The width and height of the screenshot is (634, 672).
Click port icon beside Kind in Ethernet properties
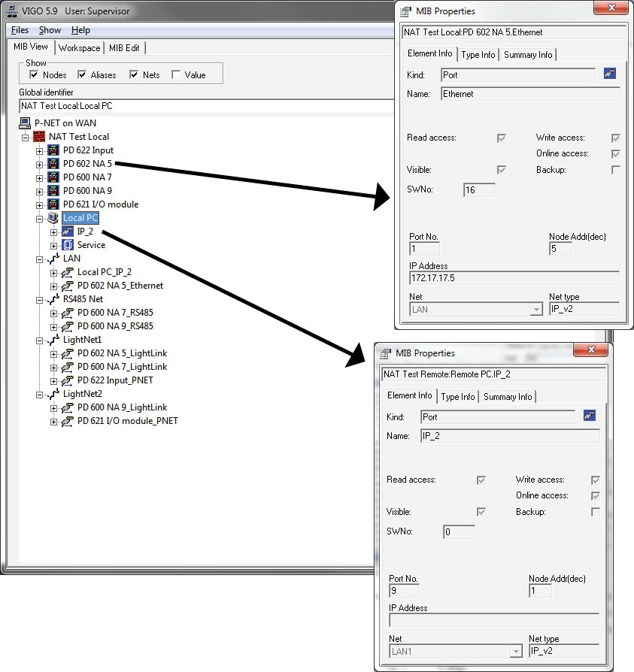[x=610, y=74]
